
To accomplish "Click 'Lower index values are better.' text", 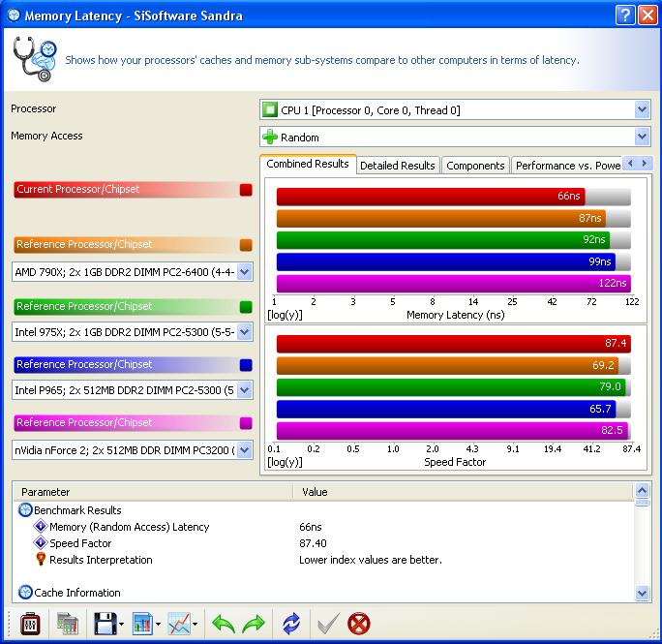I will (x=371, y=560).
